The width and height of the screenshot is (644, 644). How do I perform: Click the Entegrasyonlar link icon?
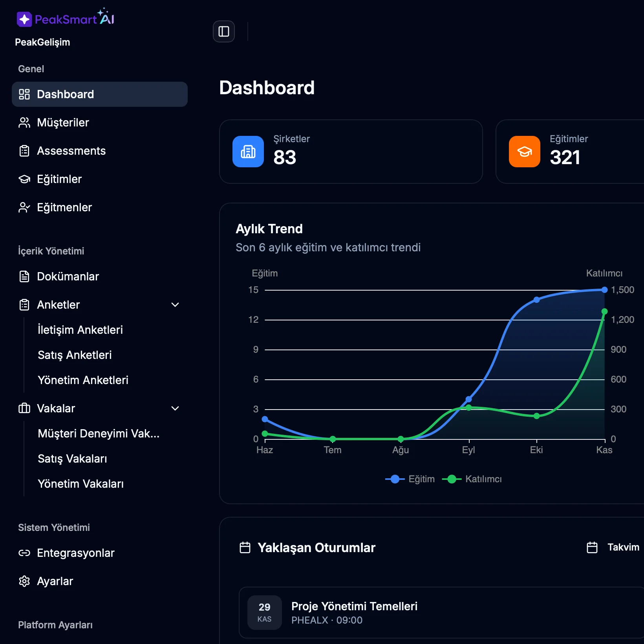pyautogui.click(x=24, y=553)
